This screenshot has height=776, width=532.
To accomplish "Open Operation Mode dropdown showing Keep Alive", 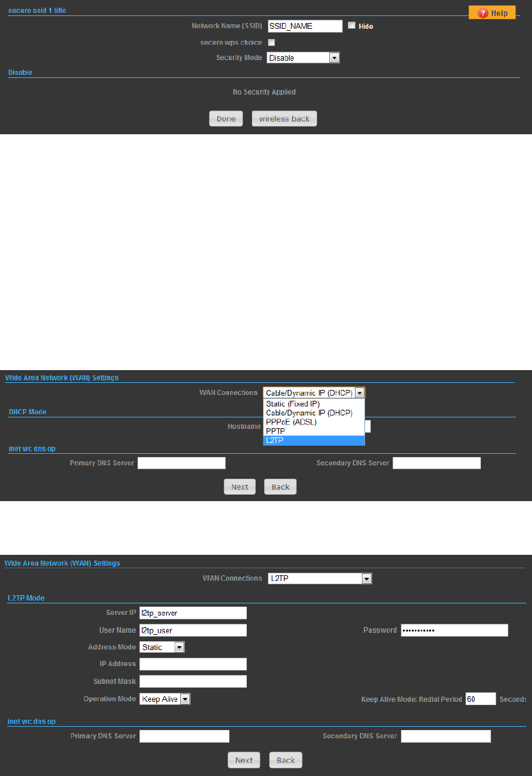I will [x=165, y=699].
